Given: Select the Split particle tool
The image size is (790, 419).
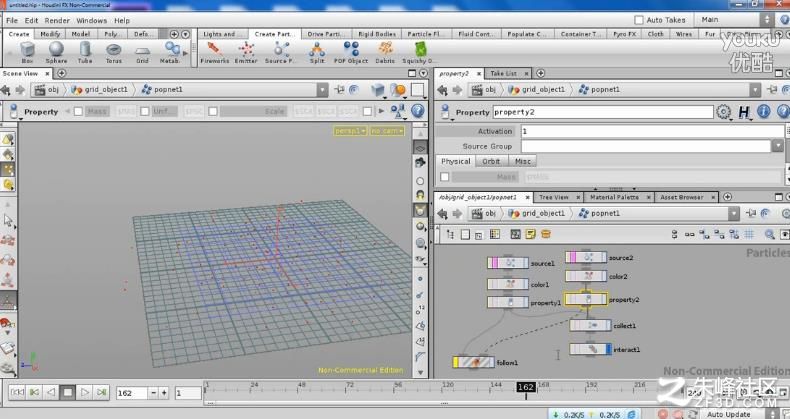Looking at the screenshot, I should pyautogui.click(x=317, y=52).
